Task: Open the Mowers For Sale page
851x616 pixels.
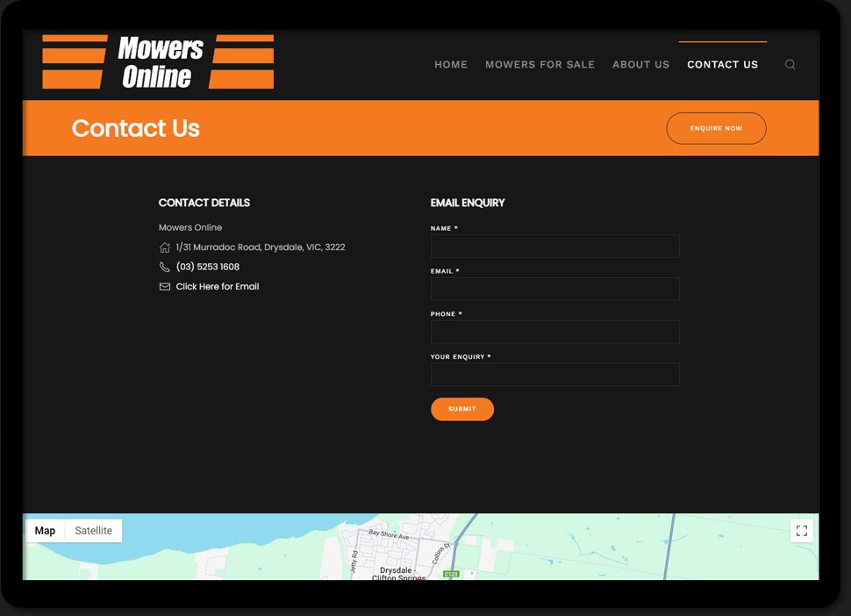Action: 540,65
